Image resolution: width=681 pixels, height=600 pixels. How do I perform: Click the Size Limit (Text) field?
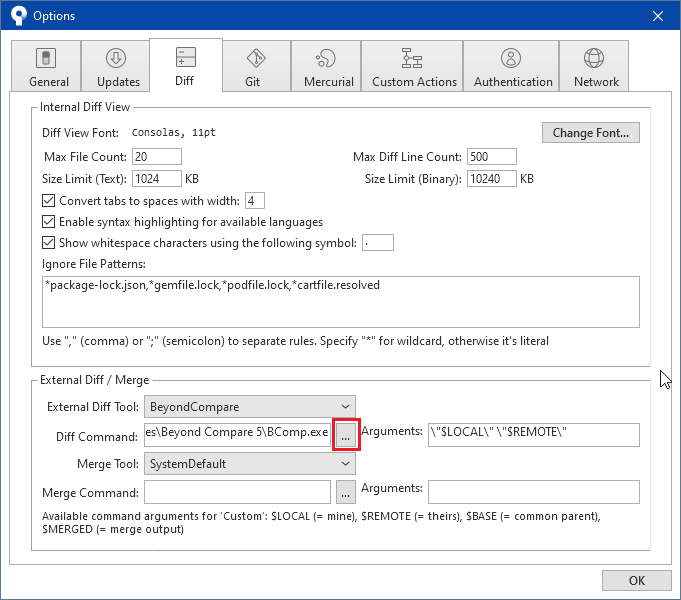coord(157,179)
